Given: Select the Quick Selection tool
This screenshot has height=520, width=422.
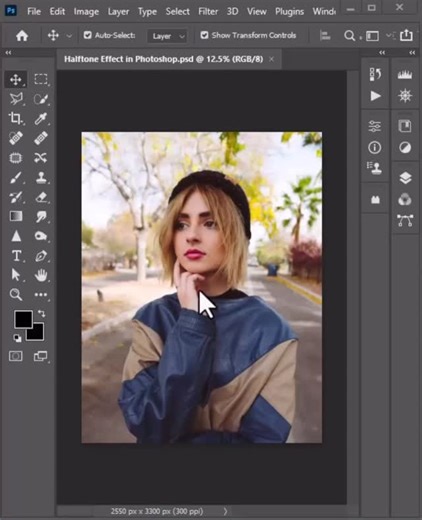Looking at the screenshot, I should click(x=41, y=99).
